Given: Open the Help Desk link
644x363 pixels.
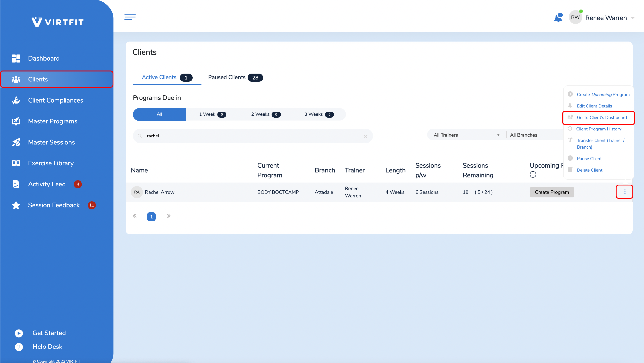Looking at the screenshot, I should (47, 347).
